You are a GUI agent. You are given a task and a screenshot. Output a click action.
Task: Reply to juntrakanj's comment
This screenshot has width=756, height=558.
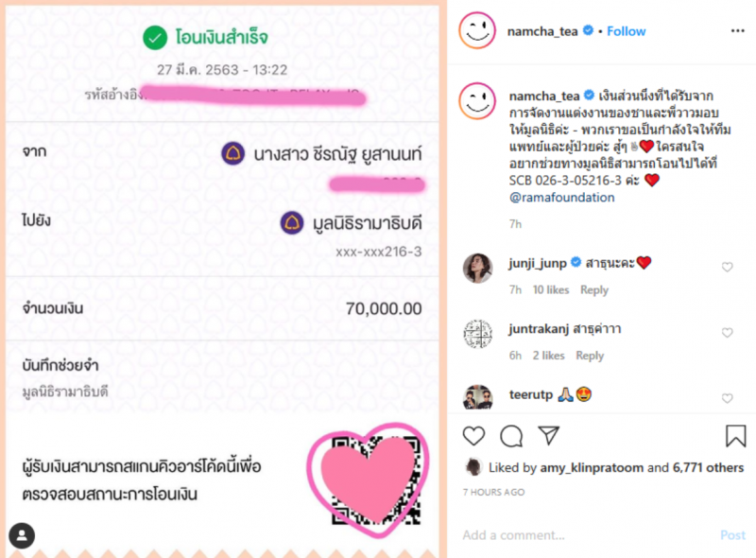pos(590,356)
